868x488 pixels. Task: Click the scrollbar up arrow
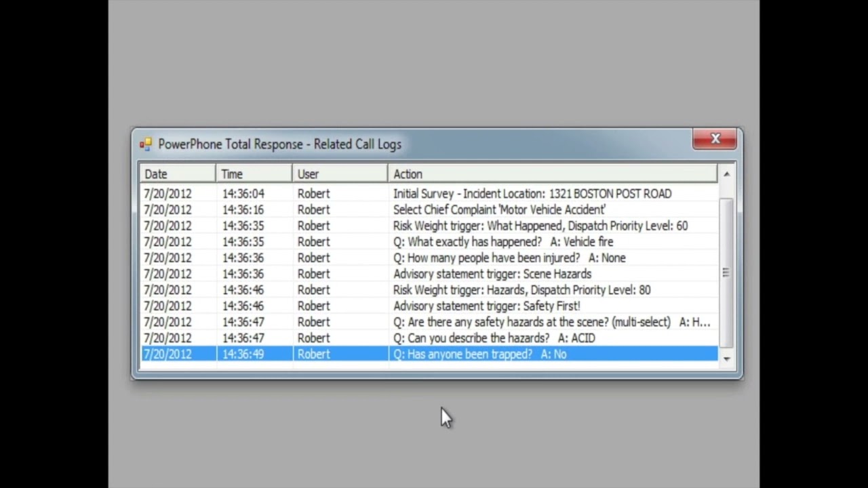point(726,174)
